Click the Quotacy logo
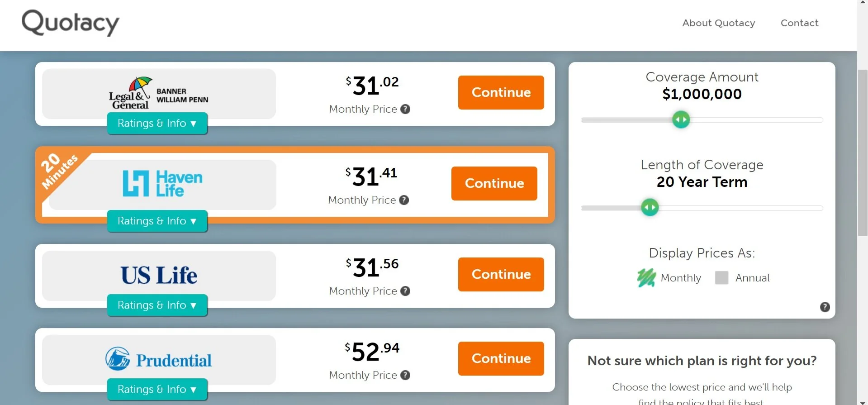 pyautogui.click(x=71, y=23)
